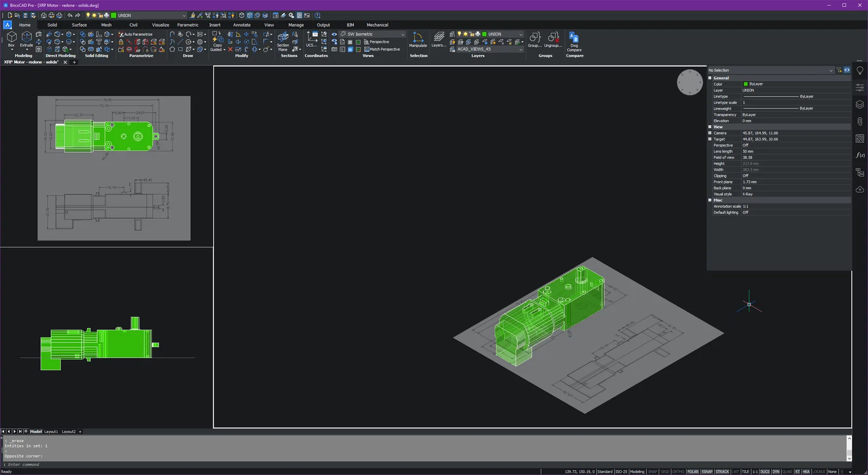Open the Solid ribbon tab
Viewport: 868px width, 475px height.
52,25
